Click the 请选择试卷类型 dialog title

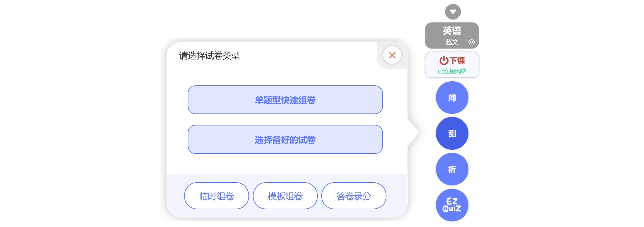click(x=209, y=56)
